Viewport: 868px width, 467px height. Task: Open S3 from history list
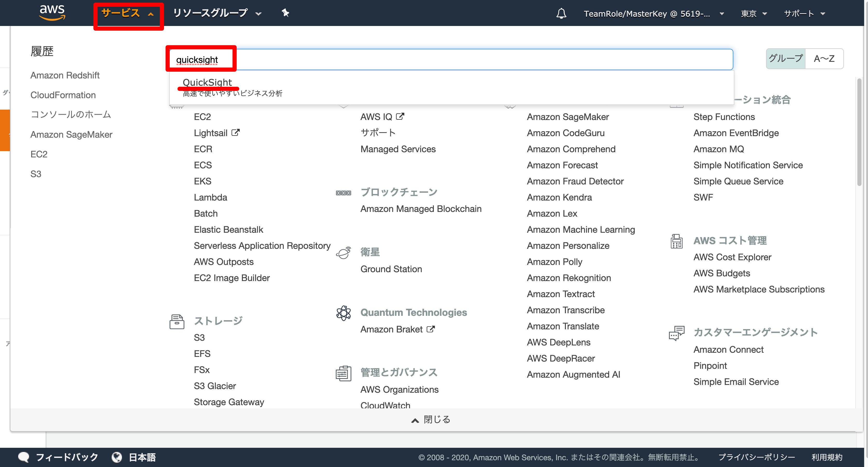(x=36, y=174)
